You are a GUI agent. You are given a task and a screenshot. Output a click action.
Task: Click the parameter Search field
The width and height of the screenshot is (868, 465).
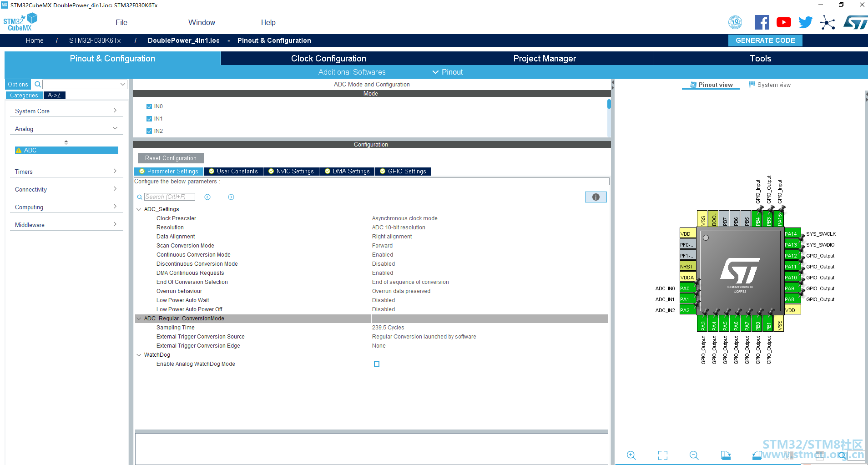tap(169, 197)
